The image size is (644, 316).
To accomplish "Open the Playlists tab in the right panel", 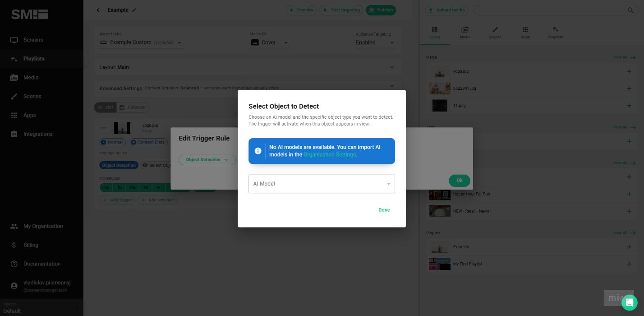I will 555,33.
